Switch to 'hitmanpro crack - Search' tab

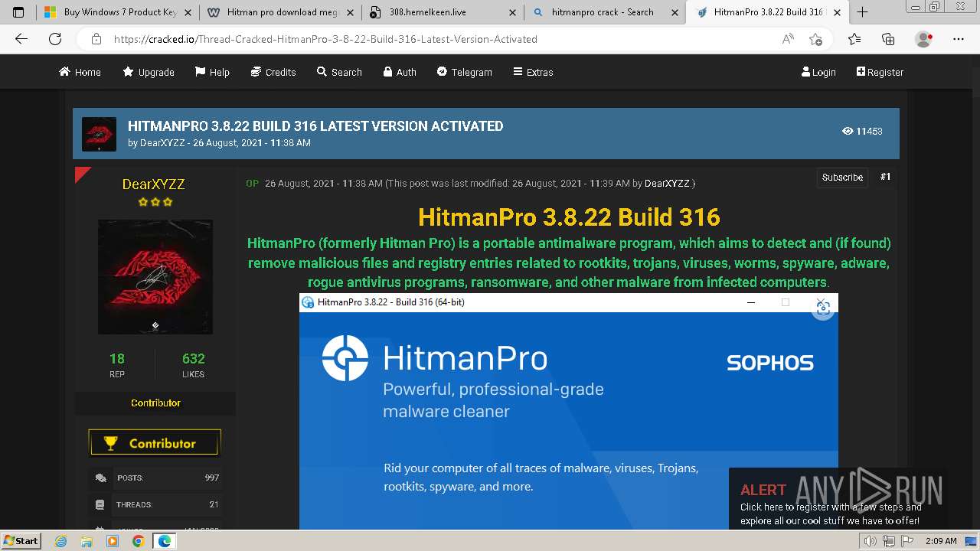point(604,12)
